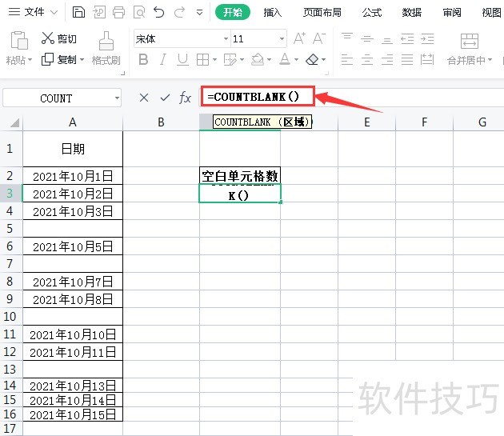Viewport: 504px width, 436px height.
Task: Expand the Name Box dropdown arrow
Action: 117,98
